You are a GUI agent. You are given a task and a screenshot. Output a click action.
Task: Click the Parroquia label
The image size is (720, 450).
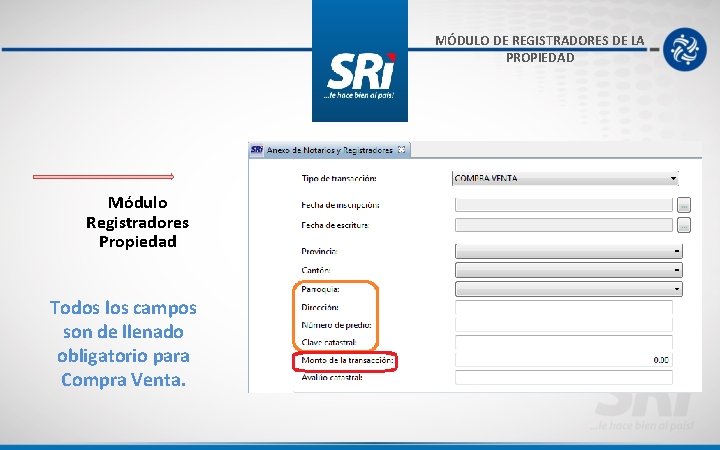pos(320,289)
